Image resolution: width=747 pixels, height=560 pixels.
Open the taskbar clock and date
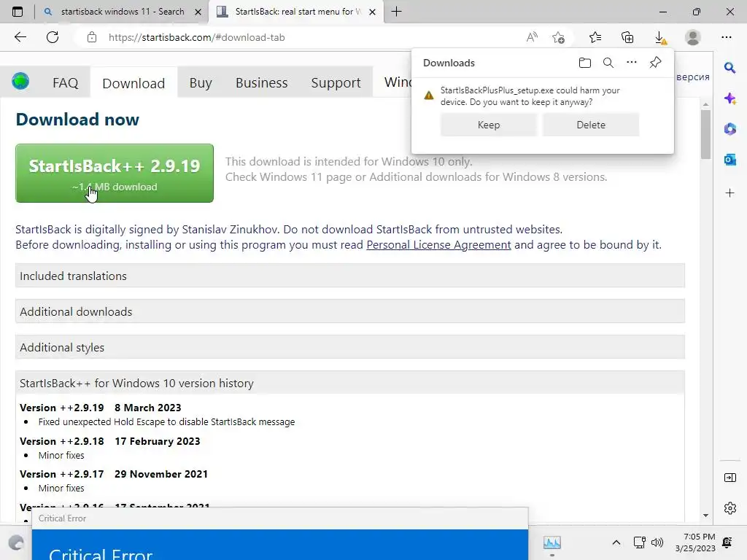pyautogui.click(x=695, y=542)
